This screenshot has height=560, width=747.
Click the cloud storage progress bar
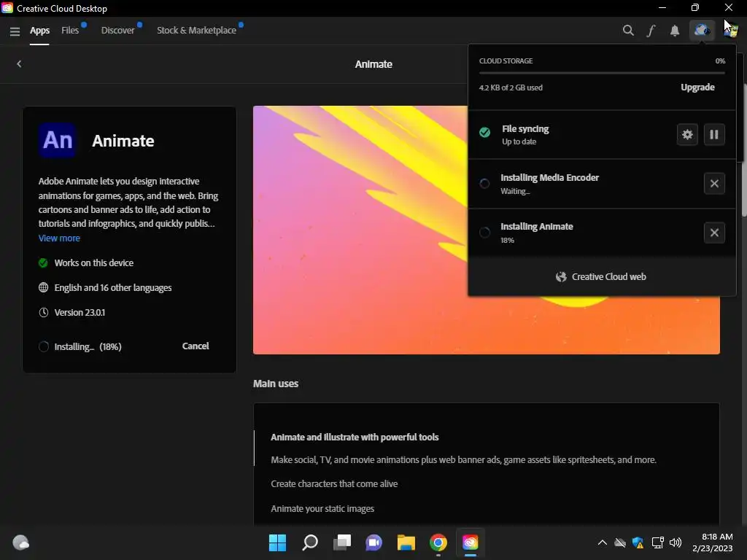coord(602,73)
